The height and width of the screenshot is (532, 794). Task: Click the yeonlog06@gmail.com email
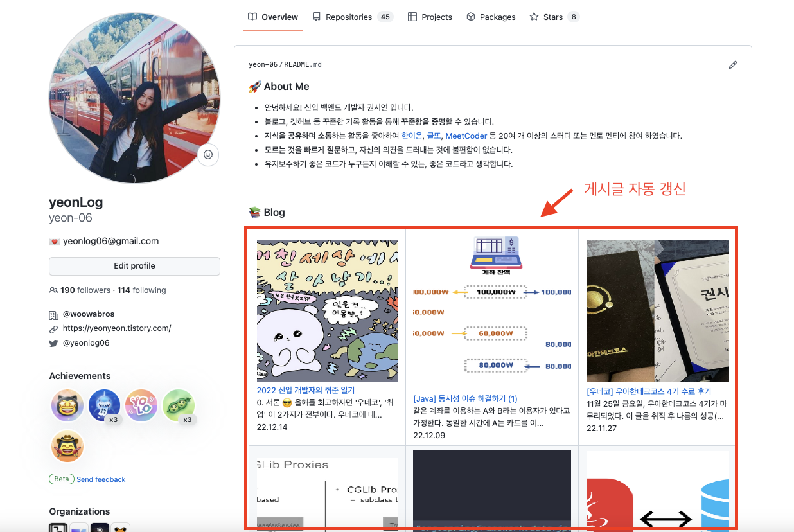tap(111, 242)
